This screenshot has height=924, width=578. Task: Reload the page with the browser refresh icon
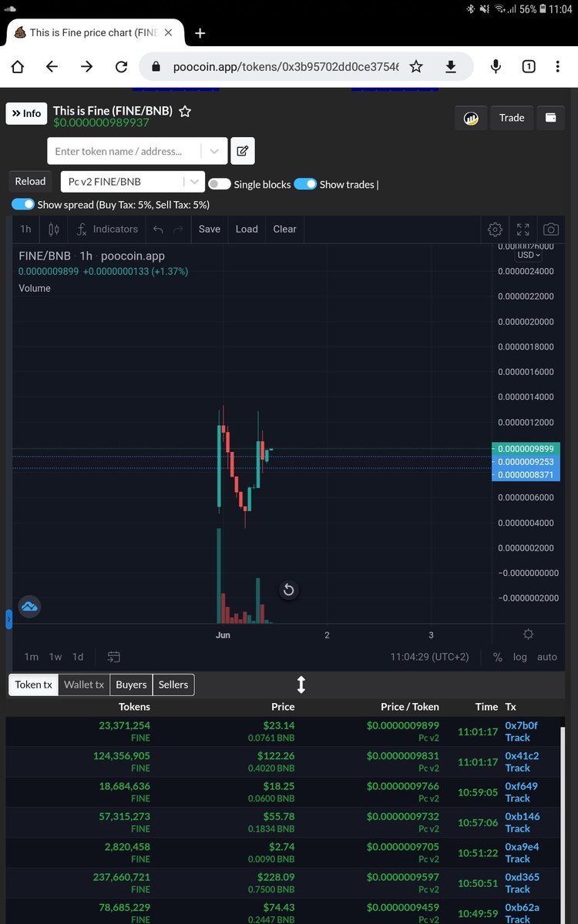pyautogui.click(x=121, y=67)
